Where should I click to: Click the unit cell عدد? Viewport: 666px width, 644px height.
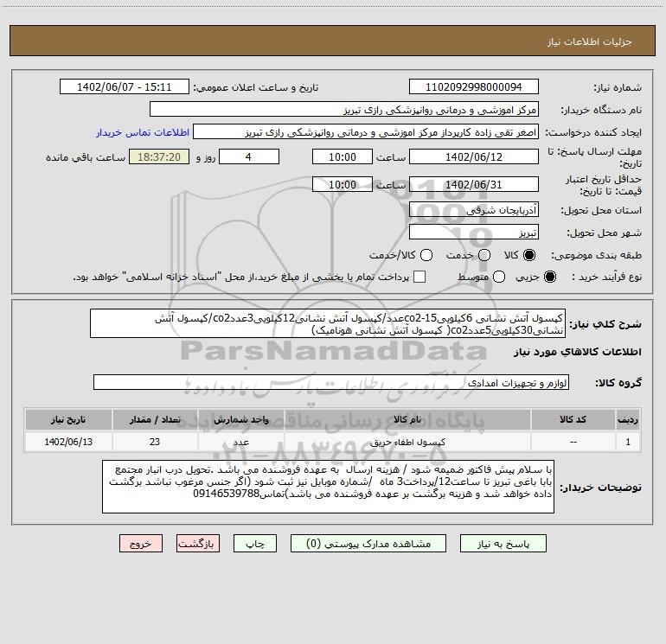240,442
